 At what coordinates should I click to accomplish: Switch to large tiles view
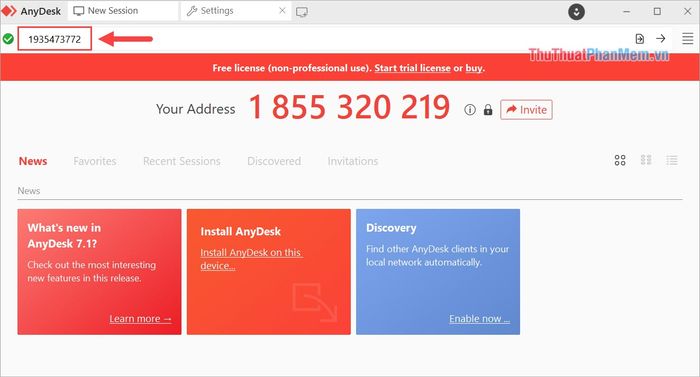tap(620, 160)
